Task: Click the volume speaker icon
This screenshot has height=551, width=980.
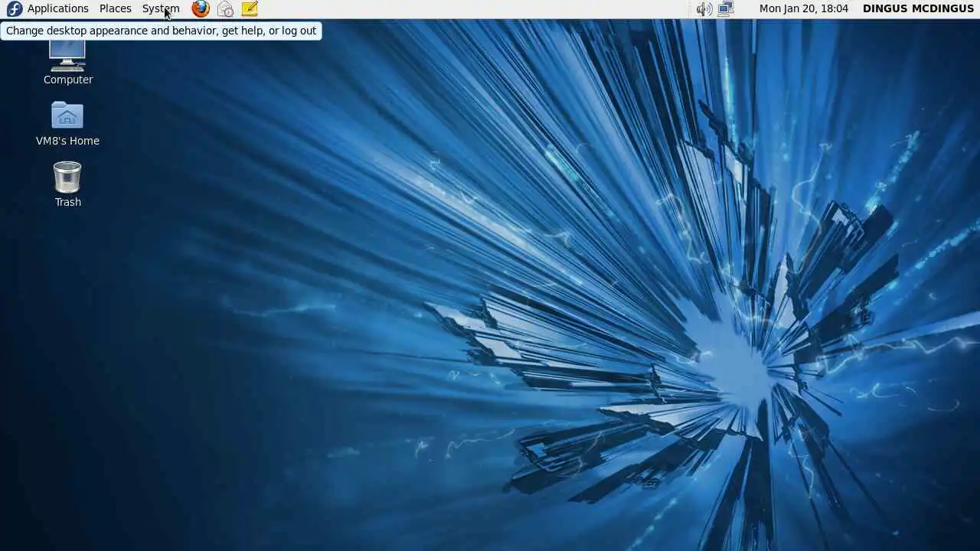Action: (x=704, y=9)
